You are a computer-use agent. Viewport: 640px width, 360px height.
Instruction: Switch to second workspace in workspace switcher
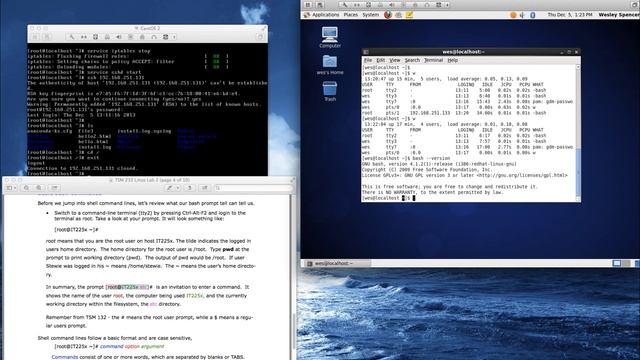click(x=626, y=263)
